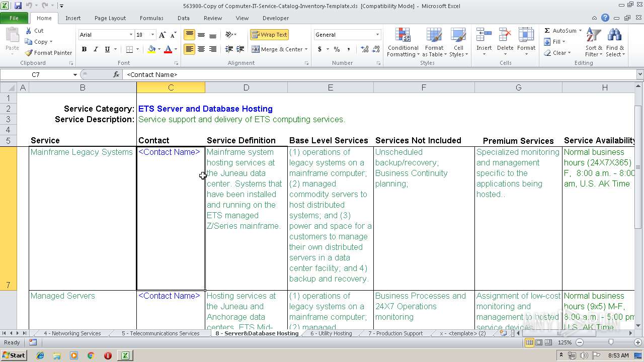Open the General number format dropdown
644x362 pixels.
tap(377, 35)
